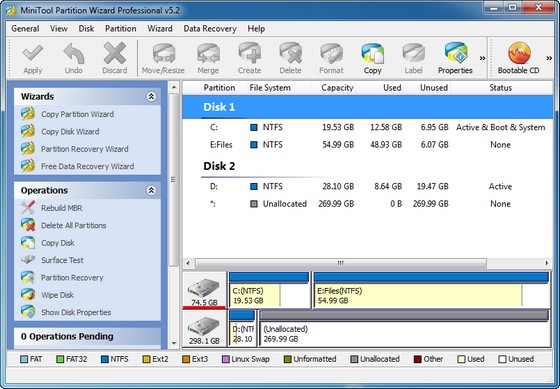The width and height of the screenshot is (560, 389).
Task: Open the Data Recovery menu
Action: [210, 29]
